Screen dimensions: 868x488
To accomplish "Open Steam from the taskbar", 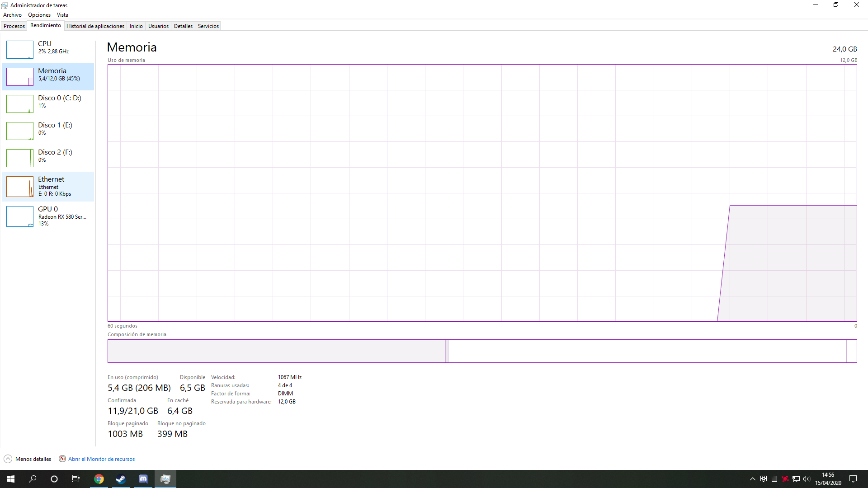I will click(121, 479).
